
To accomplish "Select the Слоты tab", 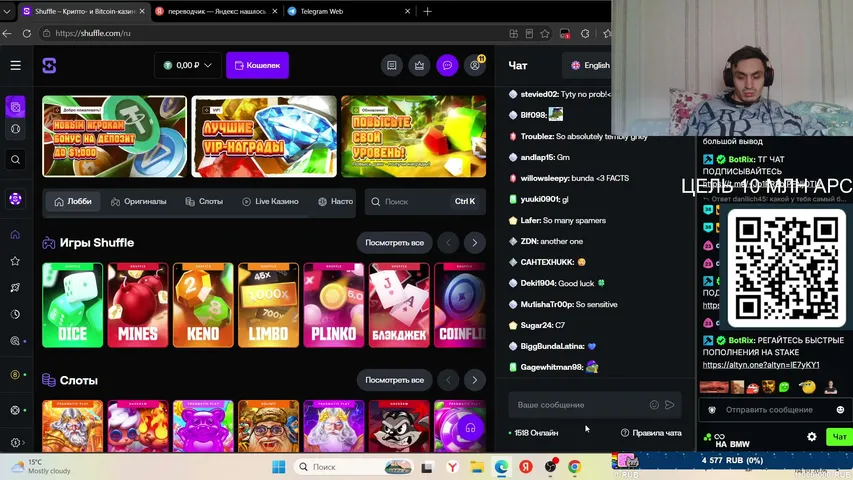I will tap(204, 201).
